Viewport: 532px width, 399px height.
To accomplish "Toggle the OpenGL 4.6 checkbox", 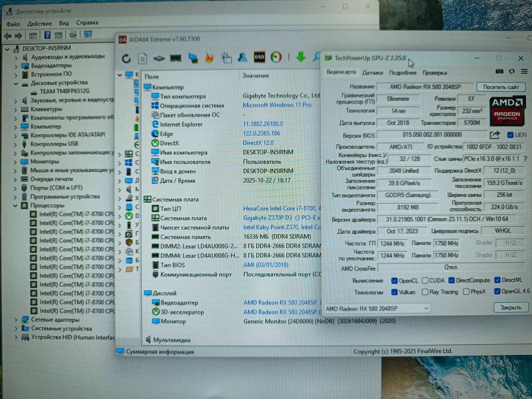I will click(497, 291).
